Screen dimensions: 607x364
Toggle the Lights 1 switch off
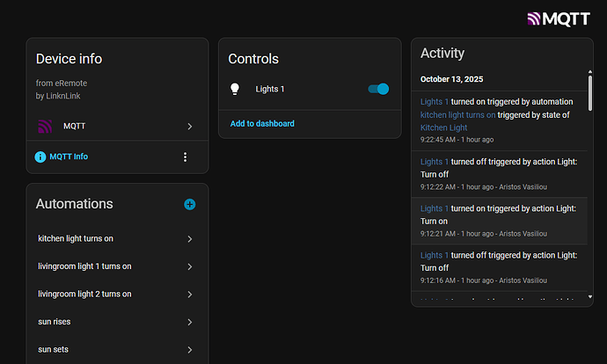[378, 89]
